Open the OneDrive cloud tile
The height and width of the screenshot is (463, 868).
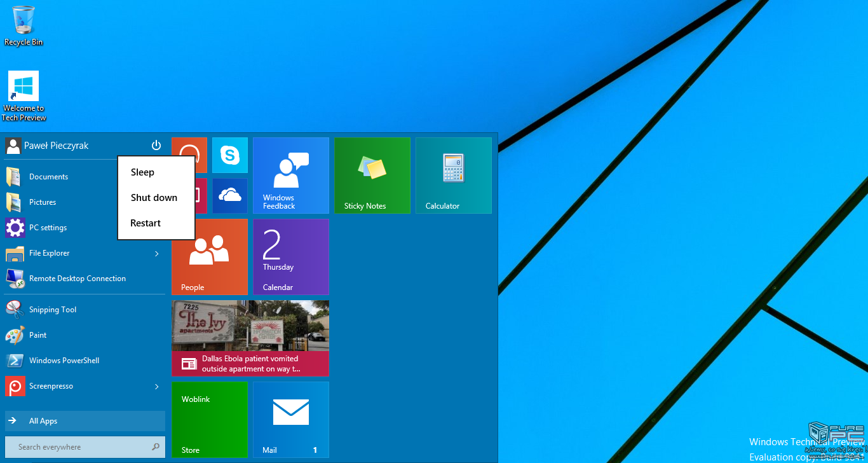pos(229,196)
